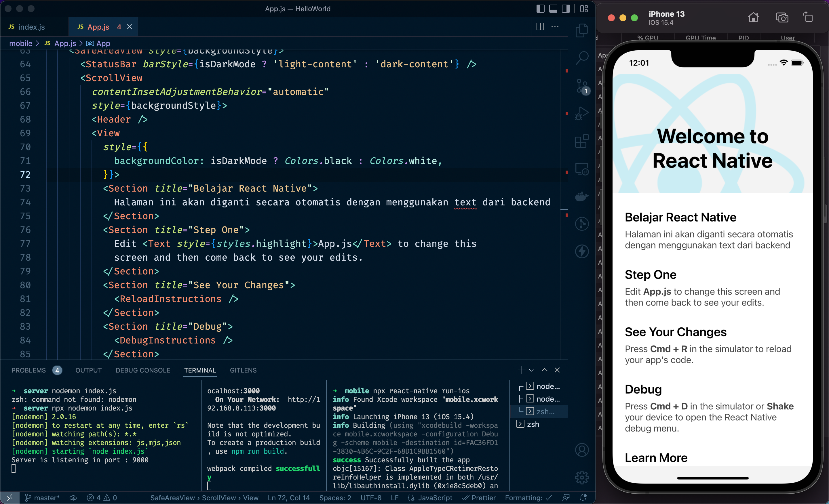The height and width of the screenshot is (504, 829).
Task: Toggle the secondary side bar layout button
Action: tap(566, 9)
